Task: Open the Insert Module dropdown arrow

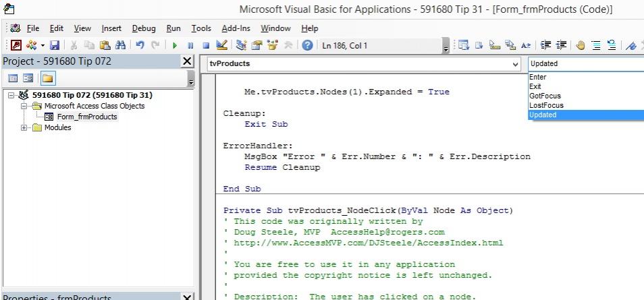Action: coord(43,45)
